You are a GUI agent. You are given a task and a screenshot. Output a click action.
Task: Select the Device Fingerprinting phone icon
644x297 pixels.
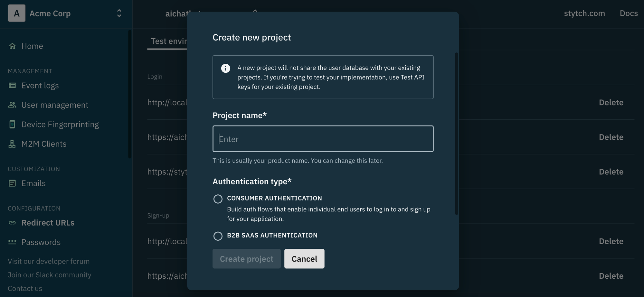coord(12,125)
